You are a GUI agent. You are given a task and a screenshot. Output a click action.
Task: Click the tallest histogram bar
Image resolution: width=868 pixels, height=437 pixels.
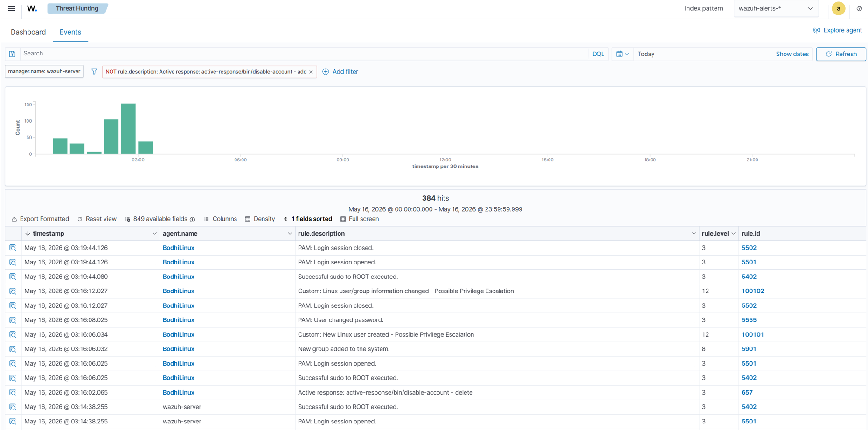[x=128, y=129]
